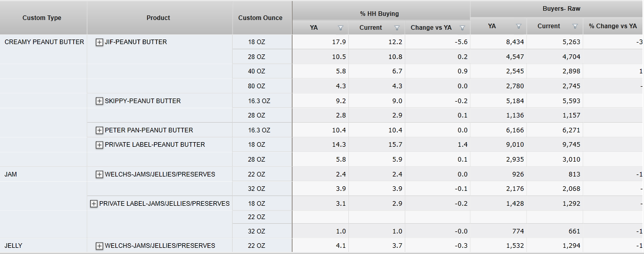Expand WELCHS product in the JAM category
644x254 pixels.
(x=99, y=174)
